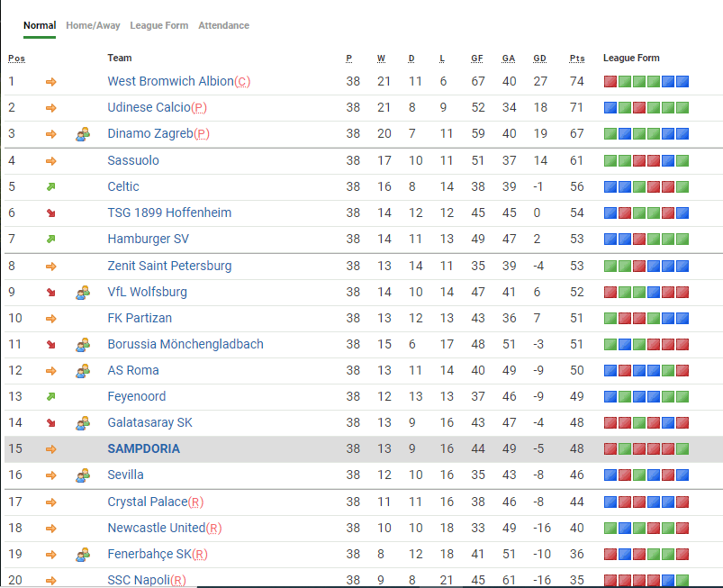Viewport: 723px width, 588px height.
Task: Click first form square for West Bromwich Albion
Action: pos(610,82)
